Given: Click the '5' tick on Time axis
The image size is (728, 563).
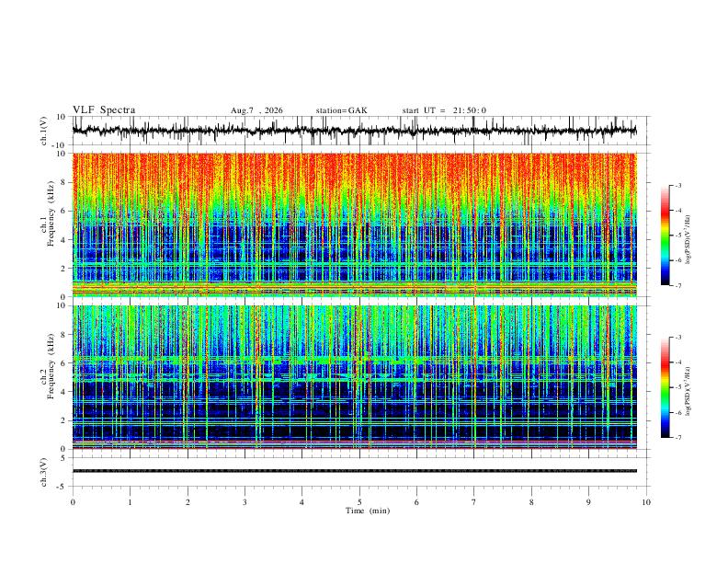Looking at the screenshot, I should click(x=359, y=502).
